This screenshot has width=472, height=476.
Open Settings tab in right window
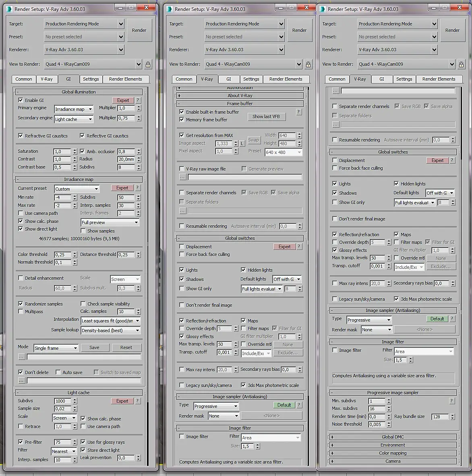[404, 79]
